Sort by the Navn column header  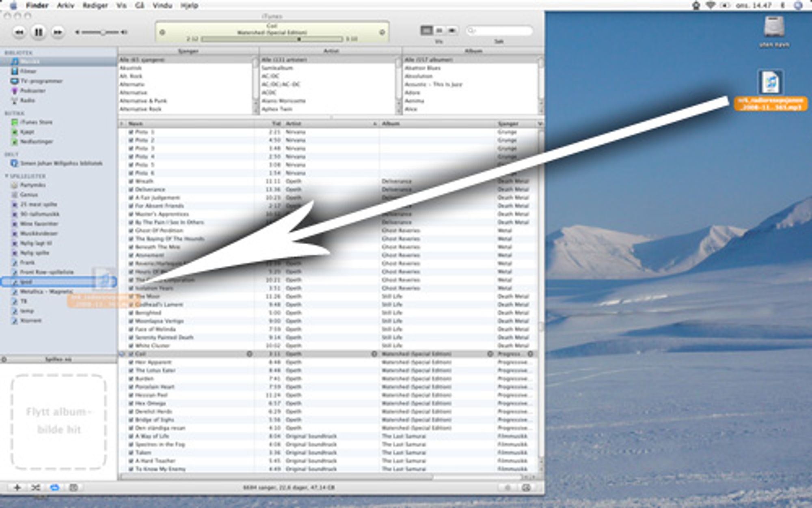[x=191, y=123]
